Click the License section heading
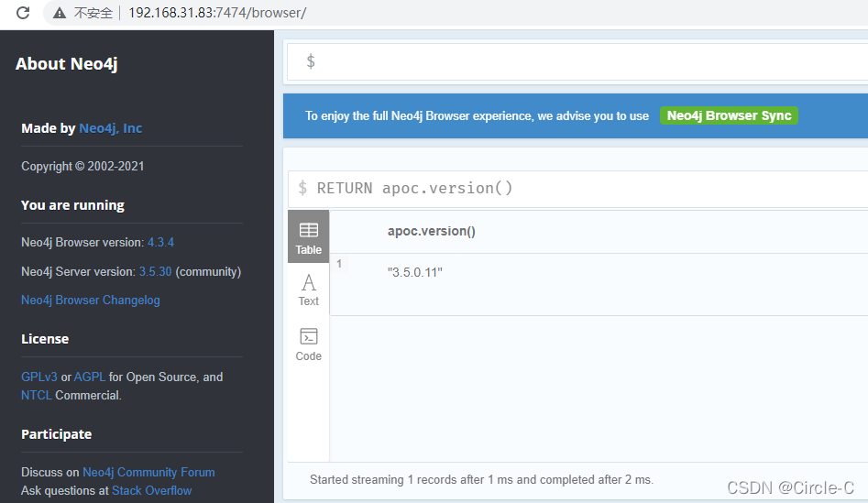 pos(45,339)
